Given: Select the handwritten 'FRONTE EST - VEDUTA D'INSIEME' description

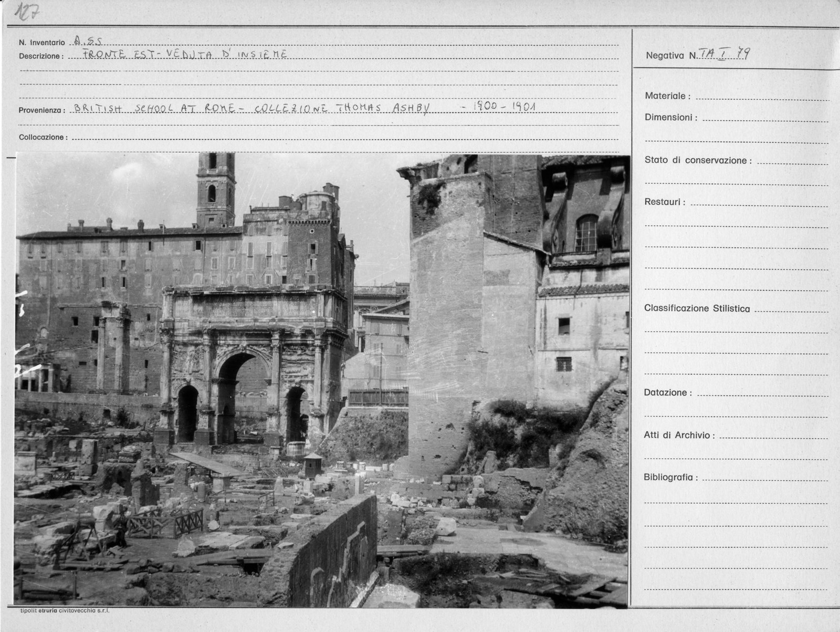Looking at the screenshot, I should tap(185, 54).
